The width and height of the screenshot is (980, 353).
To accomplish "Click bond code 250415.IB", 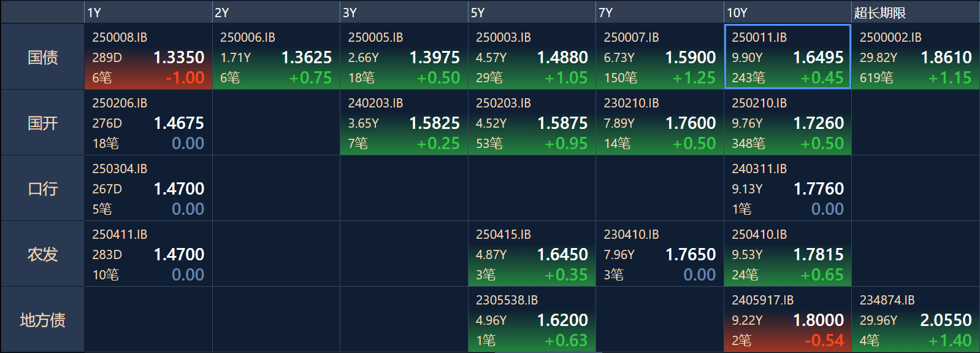I will pos(503,235).
